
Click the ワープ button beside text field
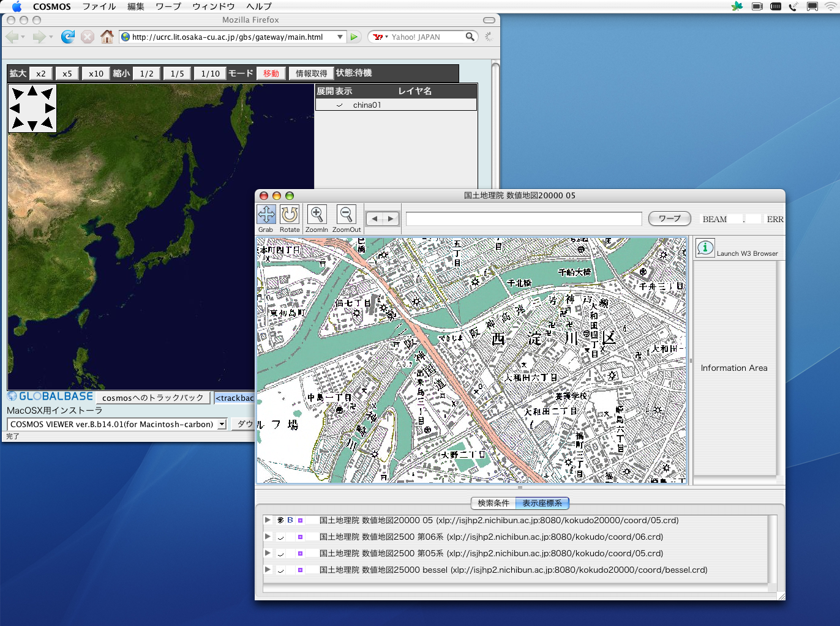(670, 218)
